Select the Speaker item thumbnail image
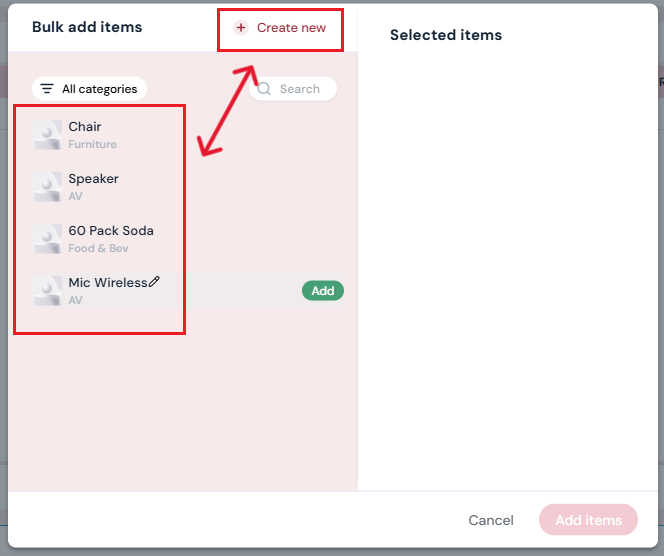Image resolution: width=664 pixels, height=556 pixels. tap(47, 187)
